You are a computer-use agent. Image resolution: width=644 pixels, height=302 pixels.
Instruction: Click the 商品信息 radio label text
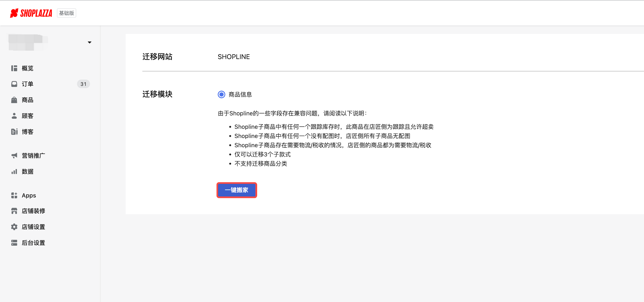pos(240,95)
